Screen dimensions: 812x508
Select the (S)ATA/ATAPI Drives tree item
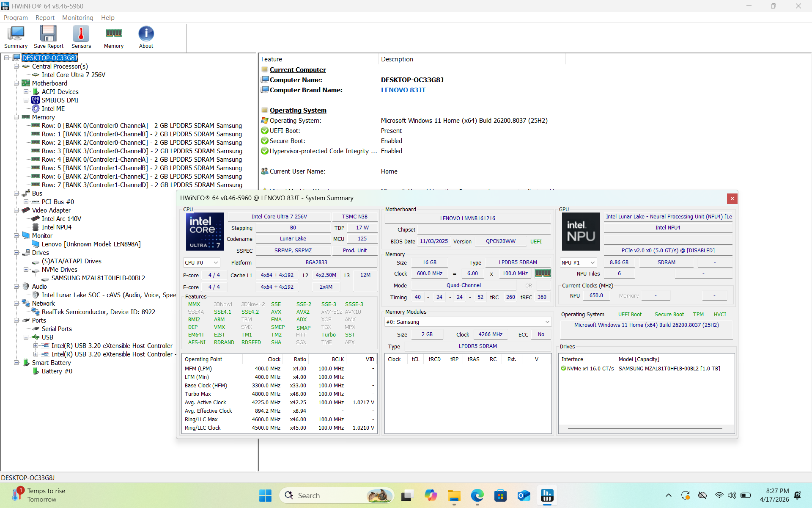(71, 261)
